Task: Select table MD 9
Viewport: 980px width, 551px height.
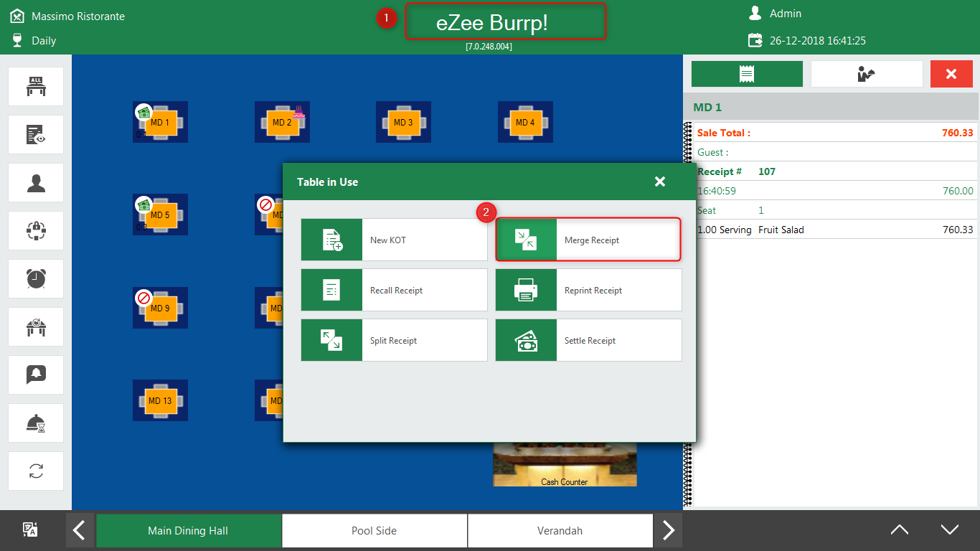Action: pos(160,308)
